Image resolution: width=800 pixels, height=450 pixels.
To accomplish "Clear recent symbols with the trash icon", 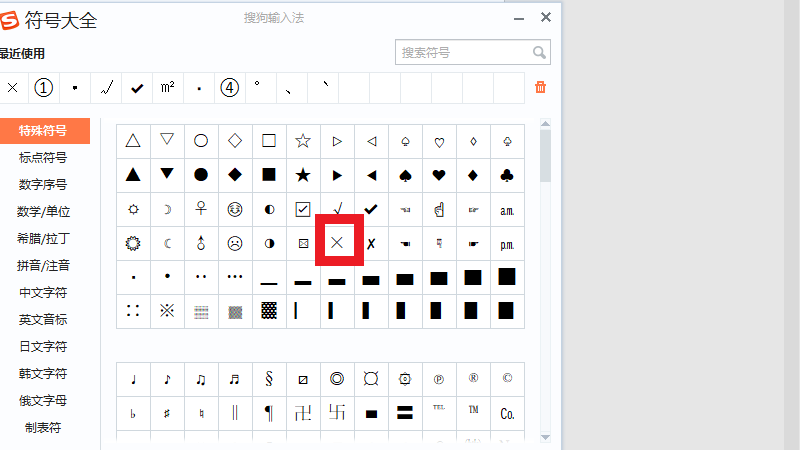I will click(541, 87).
